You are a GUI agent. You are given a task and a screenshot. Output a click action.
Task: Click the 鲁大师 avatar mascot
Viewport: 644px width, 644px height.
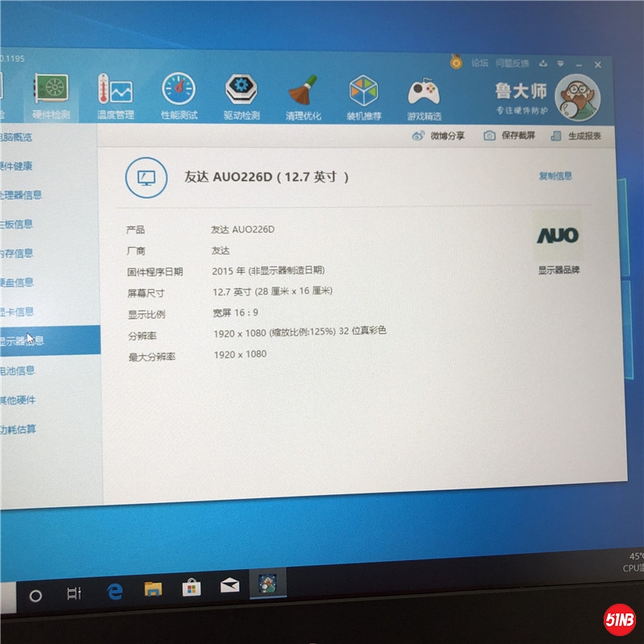coord(578,97)
